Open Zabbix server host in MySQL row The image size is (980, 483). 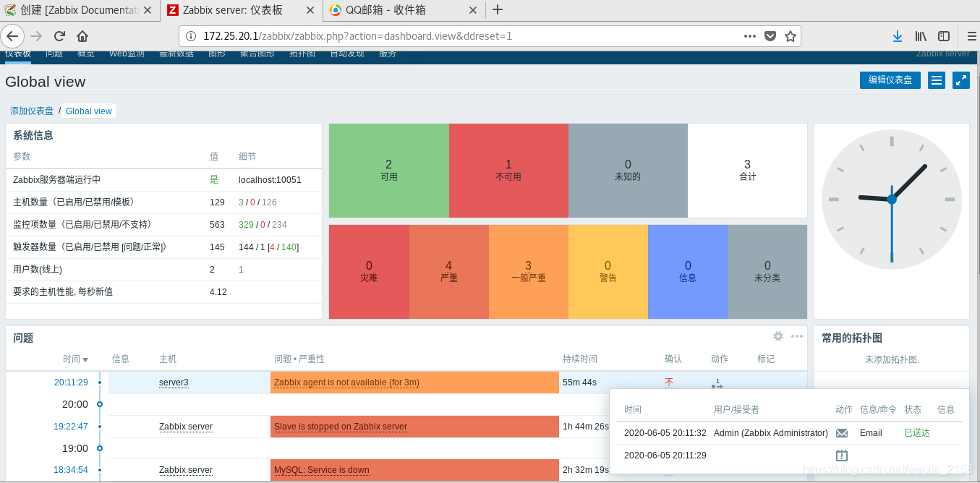point(186,470)
